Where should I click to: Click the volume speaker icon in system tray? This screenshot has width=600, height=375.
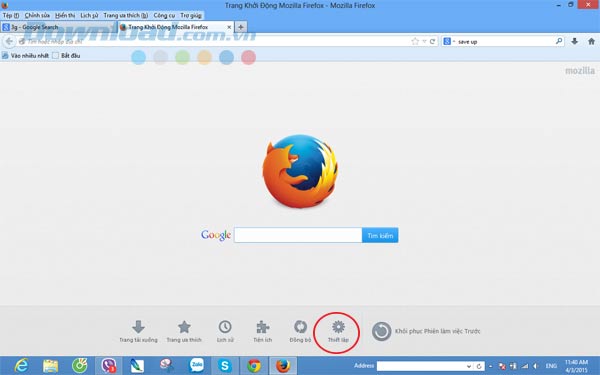pos(536,366)
